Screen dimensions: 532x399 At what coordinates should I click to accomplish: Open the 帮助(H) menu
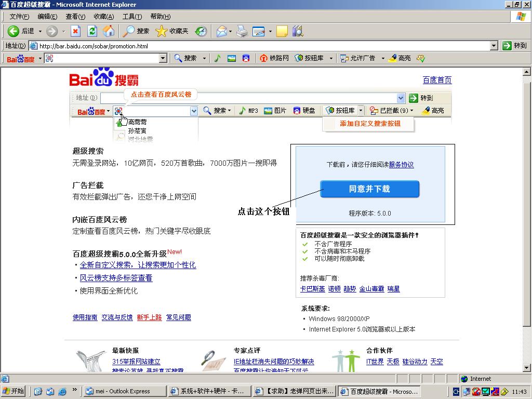tap(161, 16)
